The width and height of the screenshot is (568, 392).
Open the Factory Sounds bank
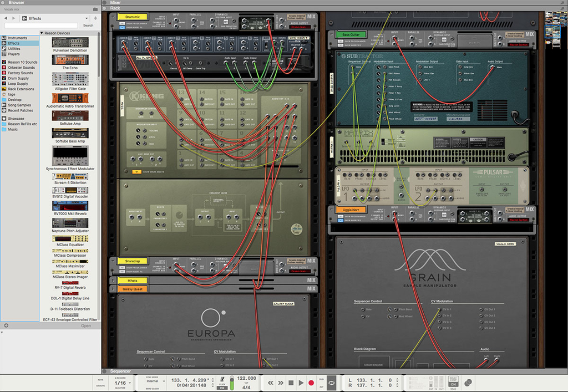click(x=21, y=73)
